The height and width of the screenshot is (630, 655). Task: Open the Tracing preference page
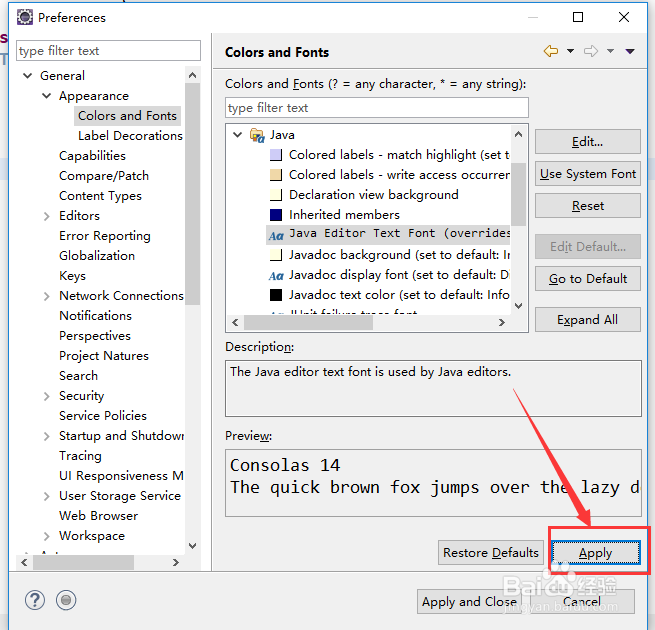pos(80,456)
